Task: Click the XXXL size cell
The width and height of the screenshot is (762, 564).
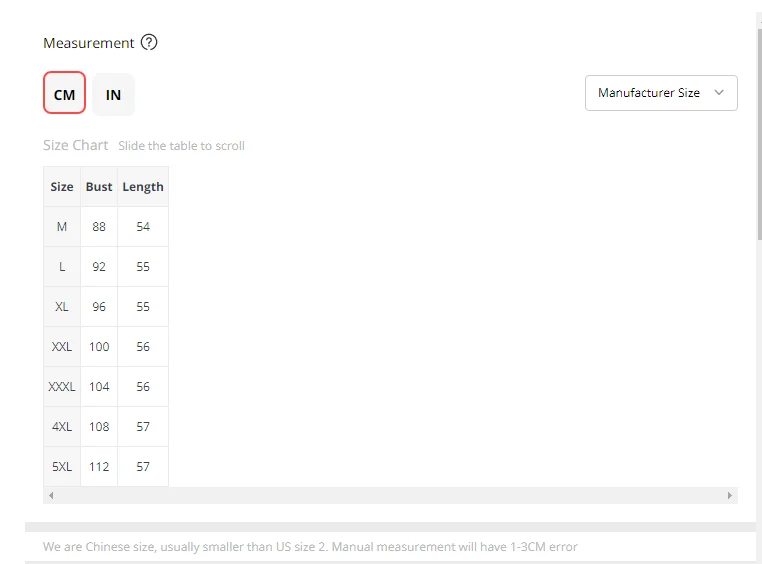Action: tap(62, 387)
